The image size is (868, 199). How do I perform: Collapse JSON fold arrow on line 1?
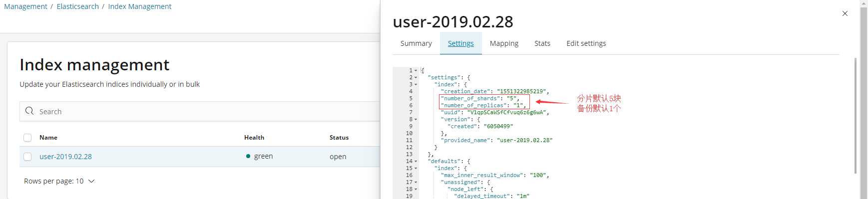click(416, 70)
